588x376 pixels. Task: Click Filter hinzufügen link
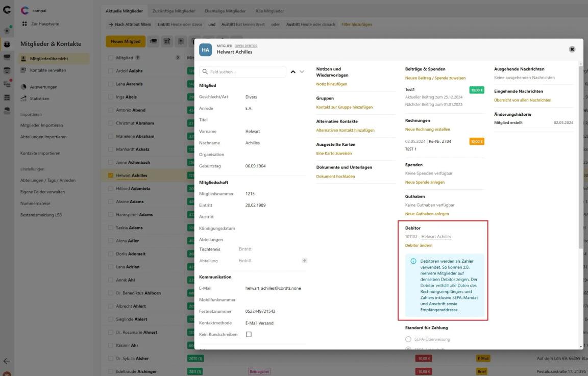(x=356, y=24)
